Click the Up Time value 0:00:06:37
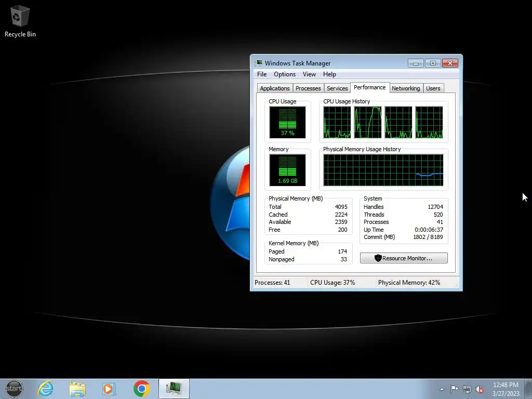This screenshot has height=399, width=532. (x=429, y=230)
